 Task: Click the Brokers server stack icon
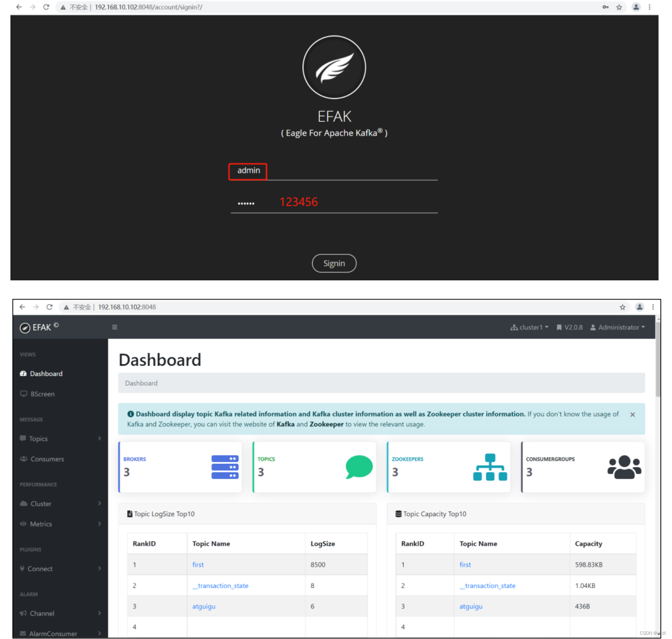[x=225, y=467]
